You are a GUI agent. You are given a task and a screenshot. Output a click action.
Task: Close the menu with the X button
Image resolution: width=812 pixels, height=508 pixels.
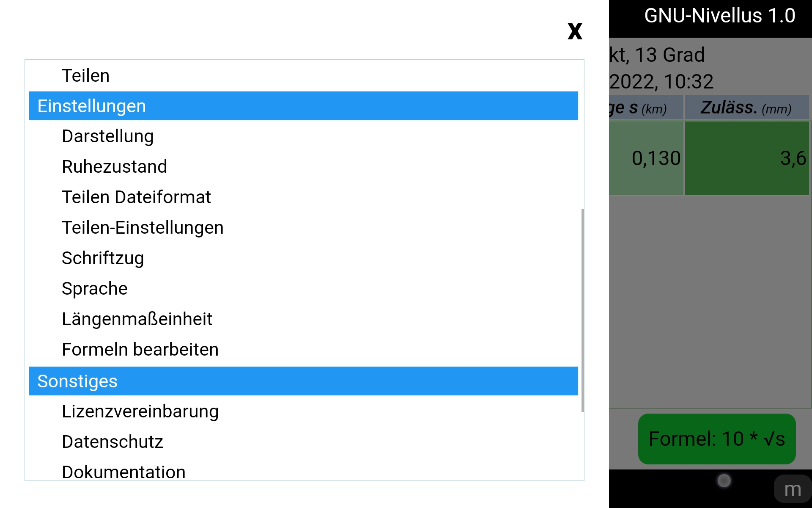point(575,32)
